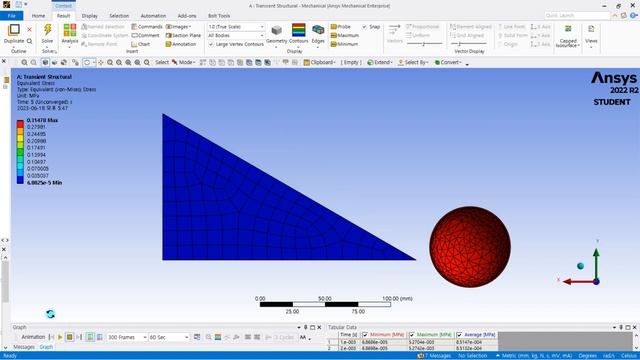Click in the Quick Launch search field
640x360 pixels.
click(x=577, y=16)
